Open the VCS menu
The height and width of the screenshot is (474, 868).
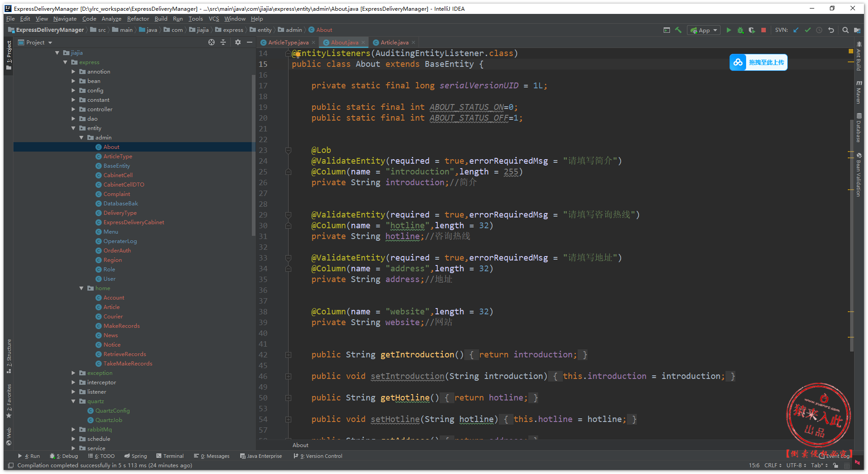[x=214, y=19]
